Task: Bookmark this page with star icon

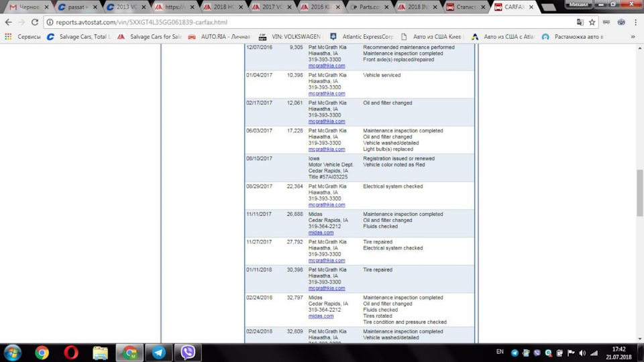Action: pyautogui.click(x=592, y=22)
